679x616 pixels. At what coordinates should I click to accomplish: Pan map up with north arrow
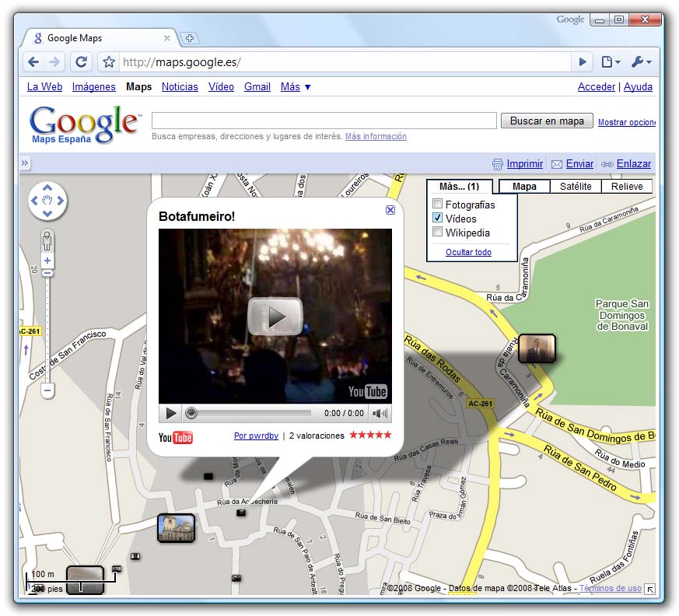tap(47, 188)
